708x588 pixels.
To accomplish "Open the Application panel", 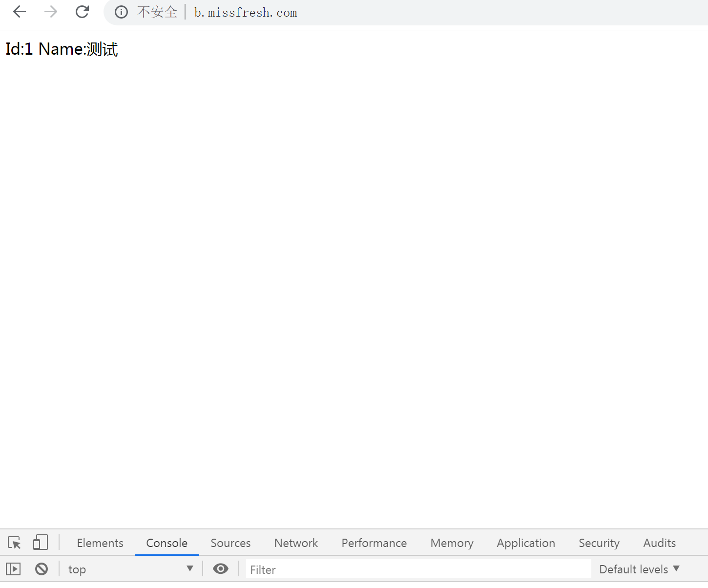I will point(526,543).
